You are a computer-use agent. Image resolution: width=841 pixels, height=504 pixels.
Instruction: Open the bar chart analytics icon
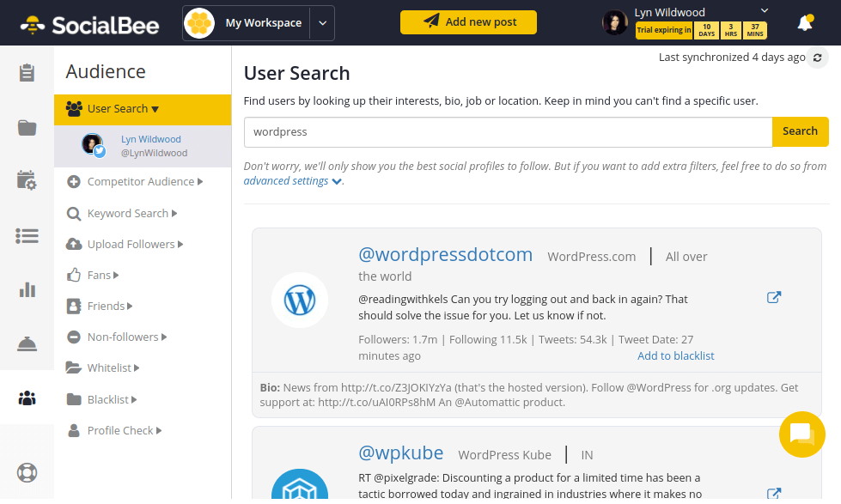(27, 290)
